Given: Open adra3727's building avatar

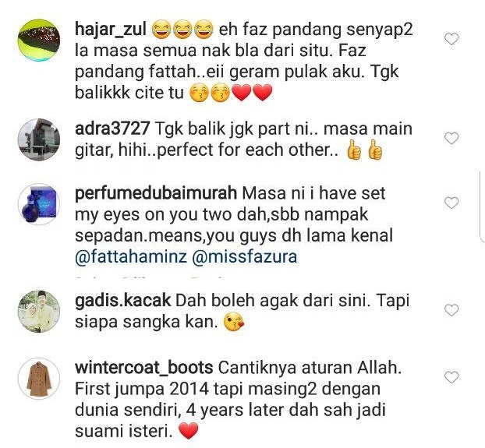Looking at the screenshot, I should [x=39, y=139].
